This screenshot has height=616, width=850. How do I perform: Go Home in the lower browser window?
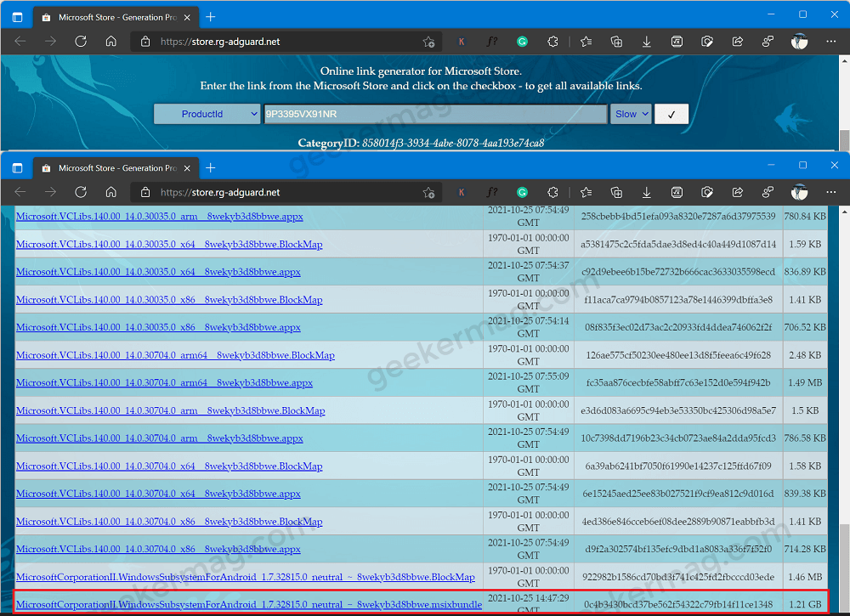(x=111, y=192)
